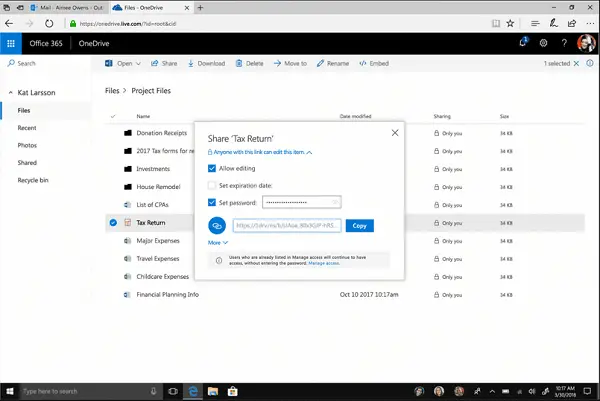The height and width of the screenshot is (401, 600).
Task: Expand the More options in share dialog
Action: pos(218,243)
